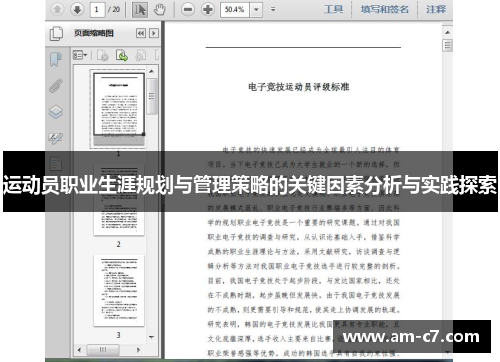
Task: Open the layers panel
Action: [56, 112]
